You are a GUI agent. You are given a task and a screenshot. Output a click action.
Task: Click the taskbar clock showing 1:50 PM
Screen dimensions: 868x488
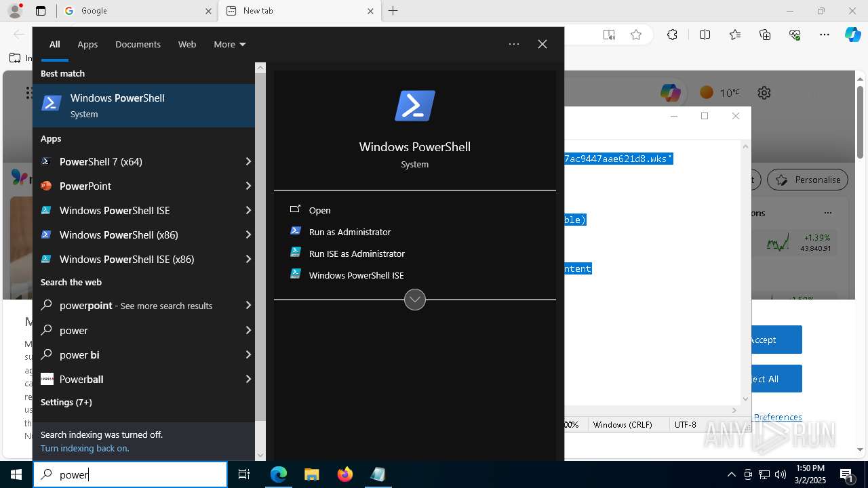tap(810, 474)
